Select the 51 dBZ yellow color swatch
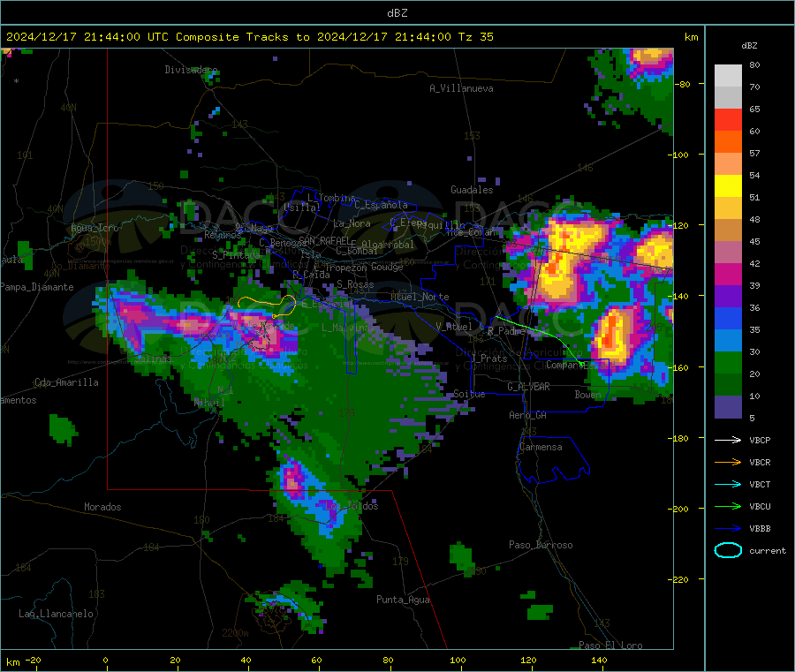 [728, 186]
